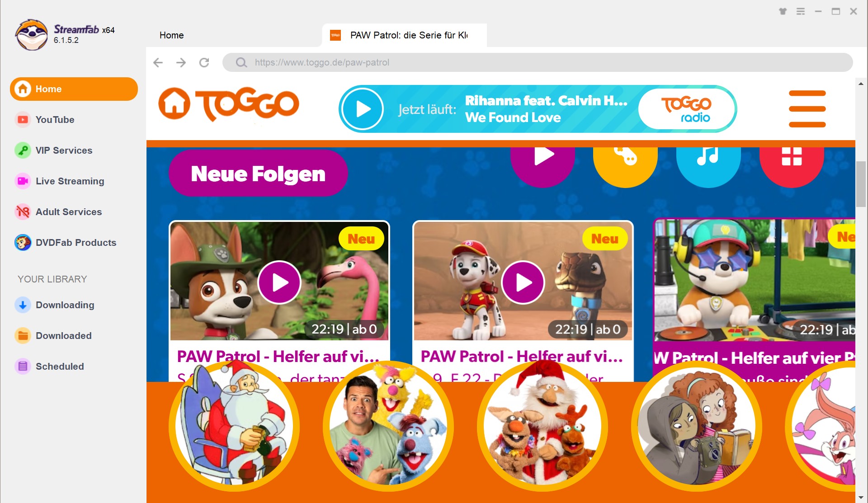Click the YouTube icon in sidebar
Screen dimensions: 868x503
click(22, 120)
